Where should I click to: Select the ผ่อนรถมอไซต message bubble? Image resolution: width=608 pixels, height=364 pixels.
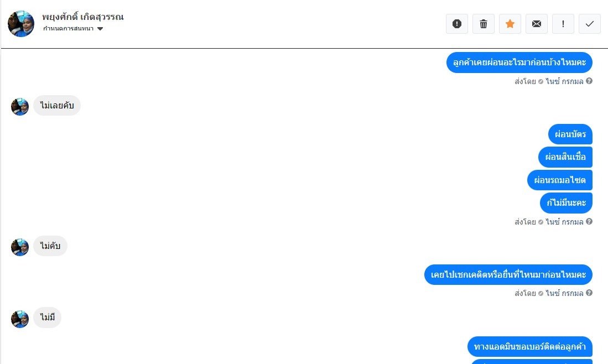pyautogui.click(x=560, y=180)
